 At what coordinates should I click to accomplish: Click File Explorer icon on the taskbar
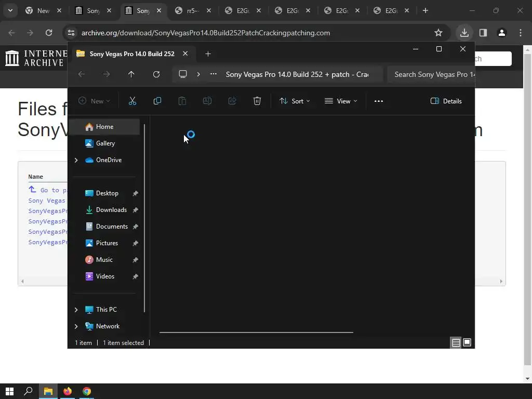pos(48,391)
